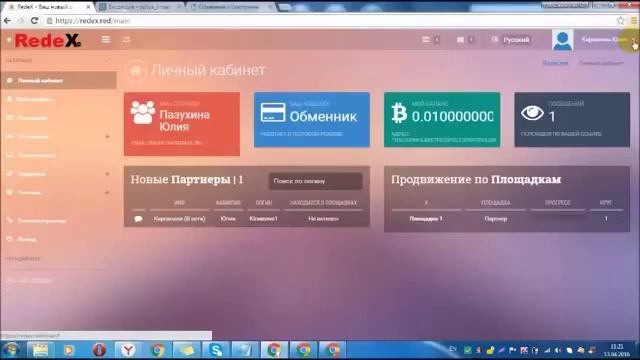Open the Yandex browser taskbar icon

coord(128,350)
